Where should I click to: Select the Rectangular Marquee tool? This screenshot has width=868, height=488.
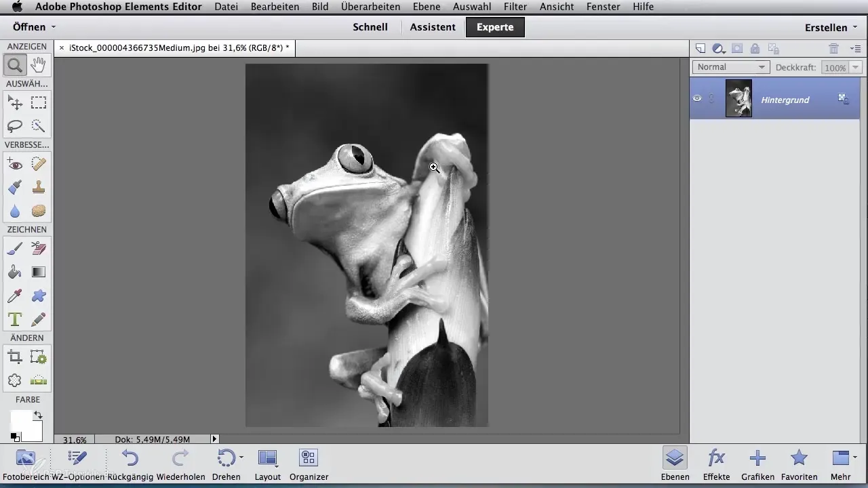click(39, 103)
